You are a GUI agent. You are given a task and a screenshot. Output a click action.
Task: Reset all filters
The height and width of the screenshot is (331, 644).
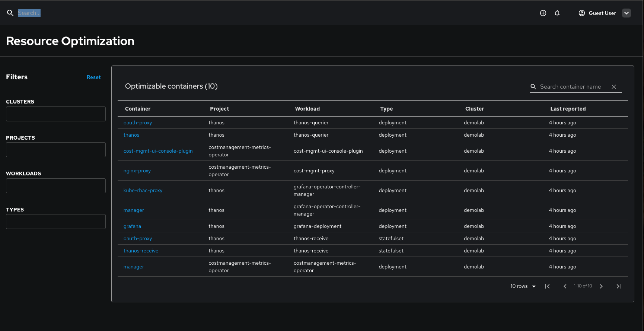[x=93, y=77]
